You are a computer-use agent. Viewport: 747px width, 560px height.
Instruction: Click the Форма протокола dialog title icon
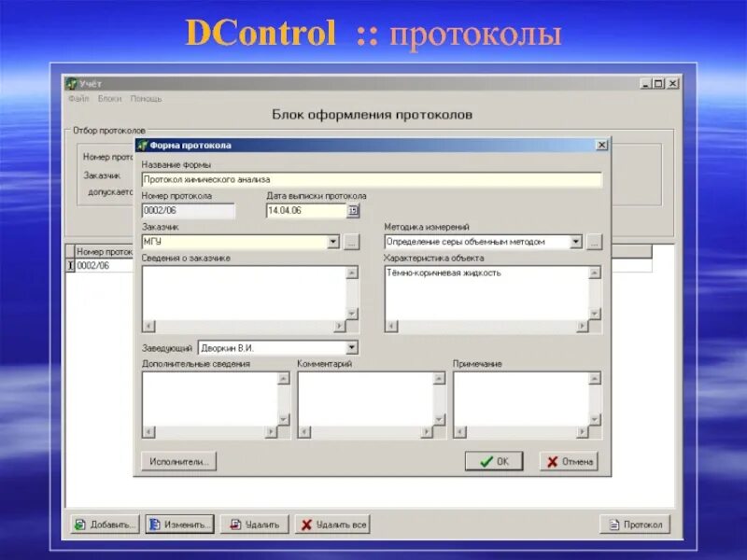coord(143,146)
